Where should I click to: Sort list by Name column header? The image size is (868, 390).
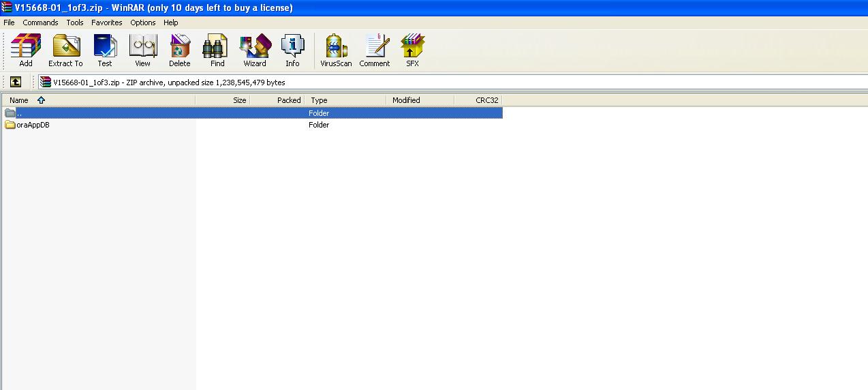tap(19, 100)
